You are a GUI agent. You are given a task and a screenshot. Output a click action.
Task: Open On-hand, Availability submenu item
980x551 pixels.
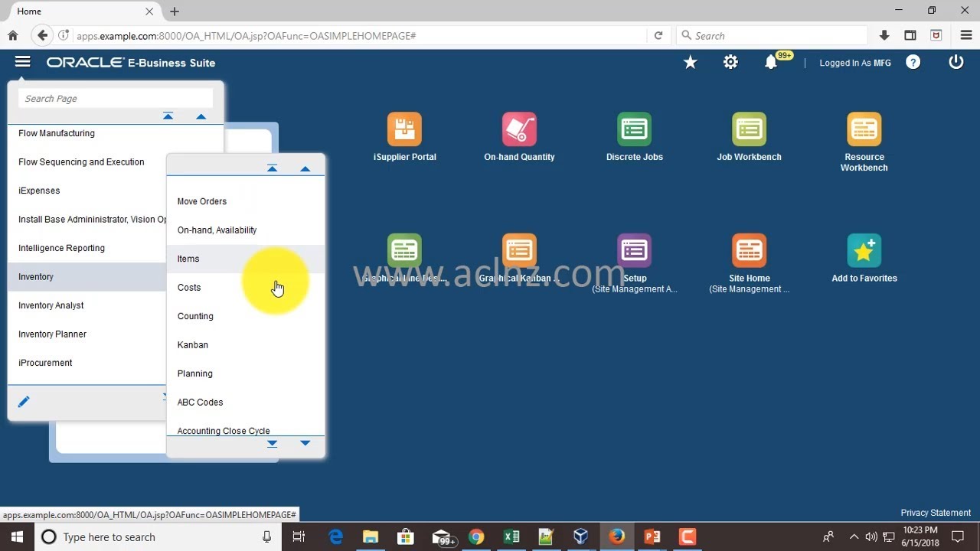(x=217, y=230)
